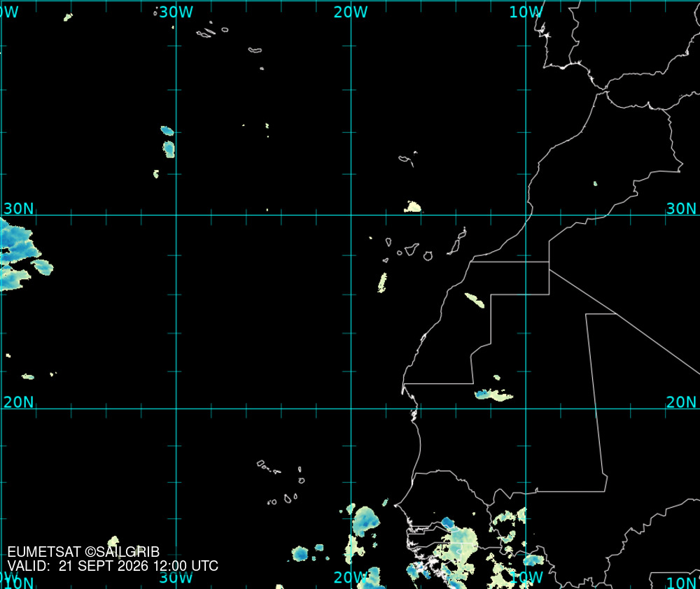This screenshot has width=700, height=589.
Task: Click the intersection of 30N and 20W gridlines
Action: click(x=351, y=215)
